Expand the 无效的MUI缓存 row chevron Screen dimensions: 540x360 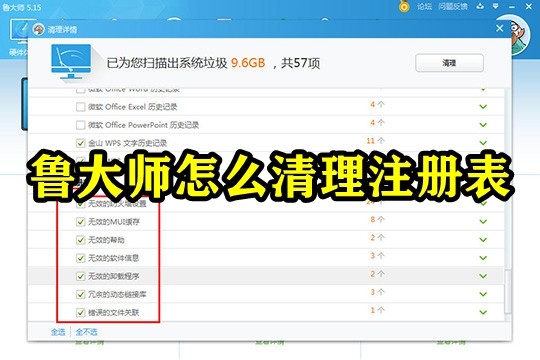tap(483, 222)
